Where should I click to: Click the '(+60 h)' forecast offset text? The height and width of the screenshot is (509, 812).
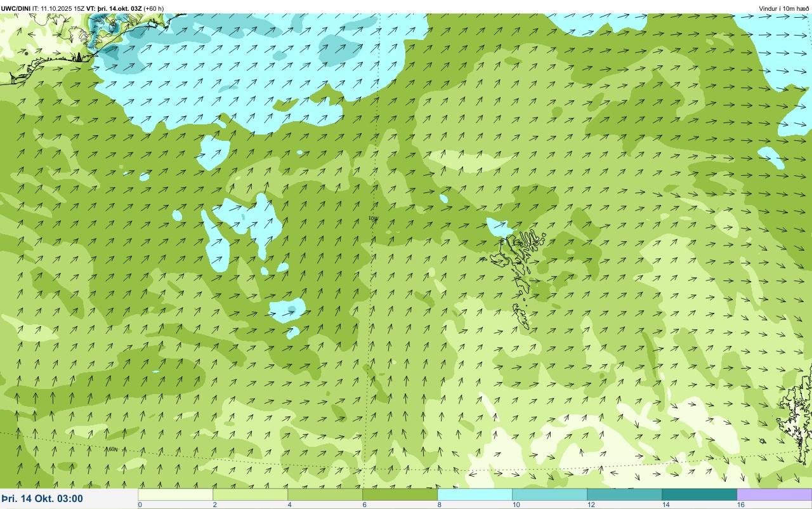[154, 8]
